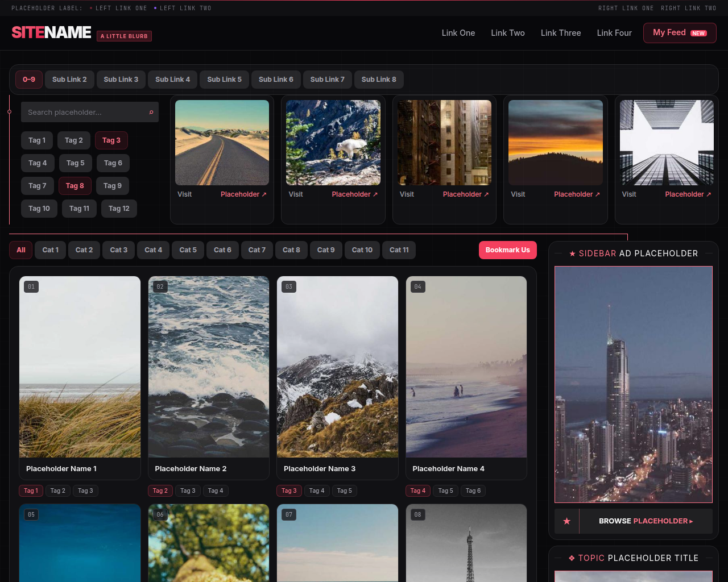Toggle Tag 7 in tag cloud
The image size is (728, 582).
click(38, 186)
